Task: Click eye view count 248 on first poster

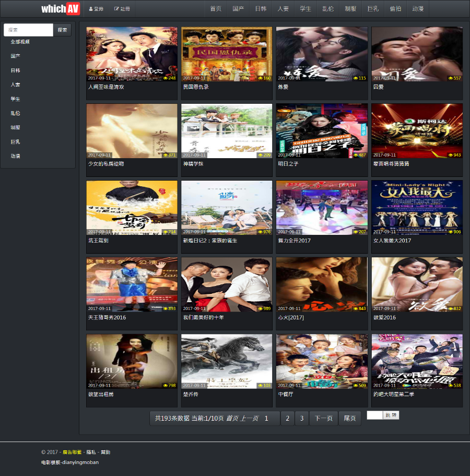Action: [170, 78]
